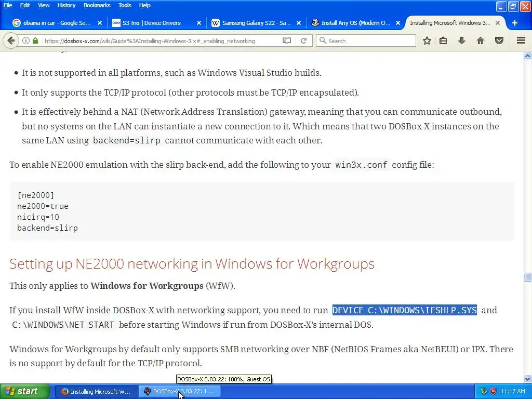Bookmark this page with the star icon
Image resolution: width=532 pixels, height=399 pixels.
click(427, 41)
